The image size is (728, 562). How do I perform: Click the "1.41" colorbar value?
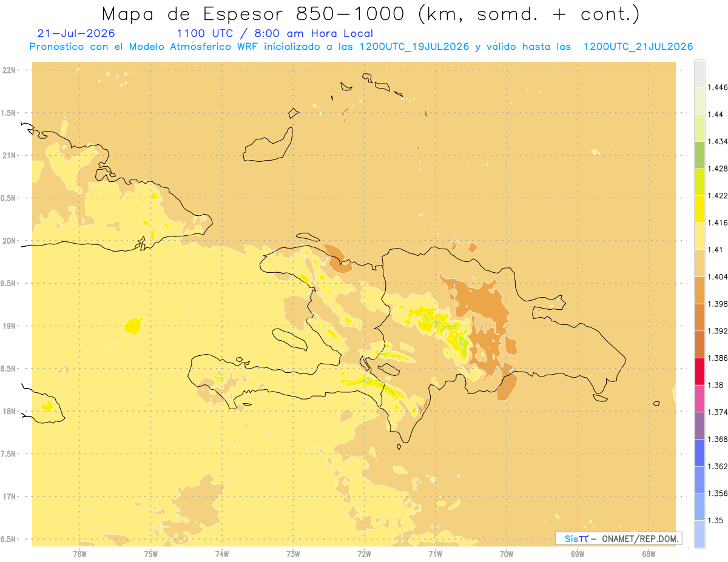(x=716, y=250)
